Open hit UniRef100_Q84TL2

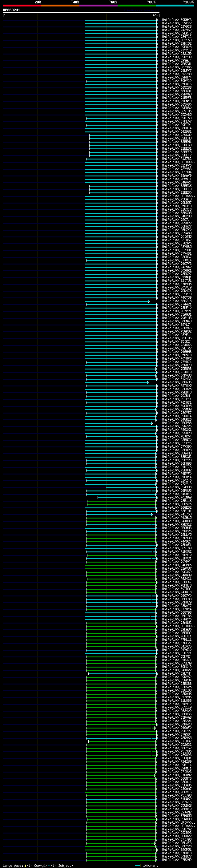point(176,37)
